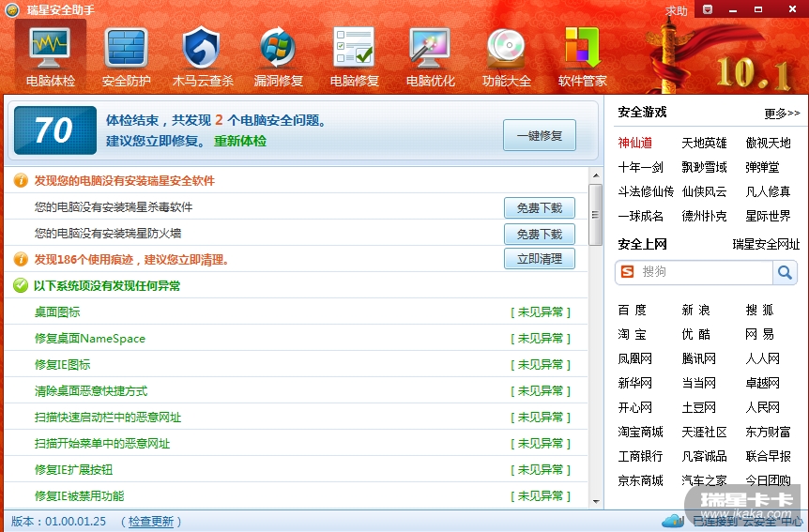The image size is (809, 532).
Task: Open the 瑞星安全网址 link
Action: (766, 244)
